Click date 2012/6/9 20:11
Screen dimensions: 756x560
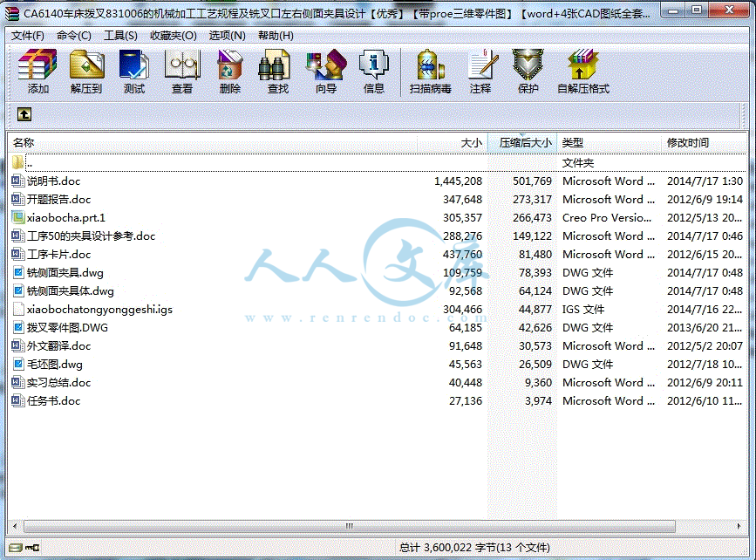705,383
